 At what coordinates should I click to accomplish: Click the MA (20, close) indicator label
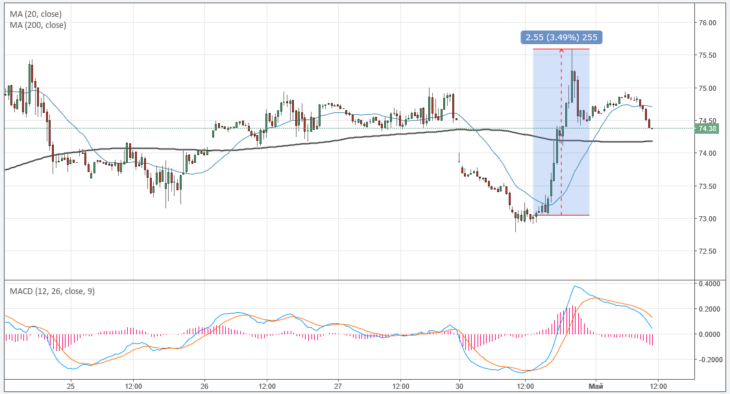coord(35,14)
